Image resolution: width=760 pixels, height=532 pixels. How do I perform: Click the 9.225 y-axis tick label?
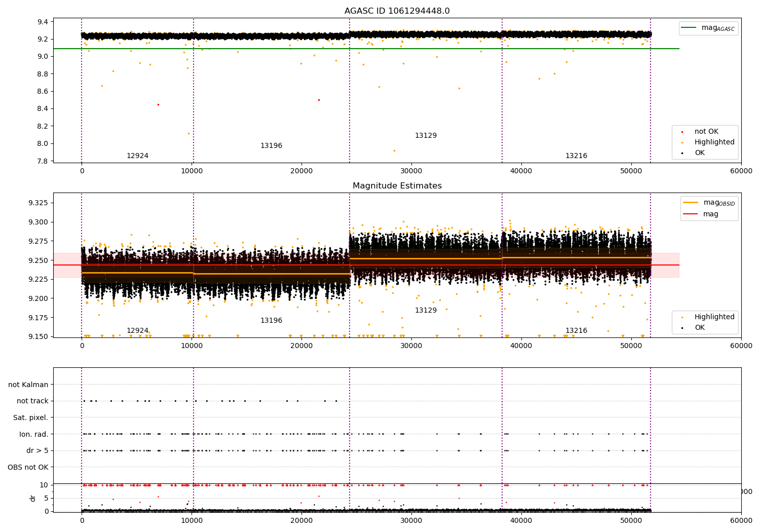38,279
